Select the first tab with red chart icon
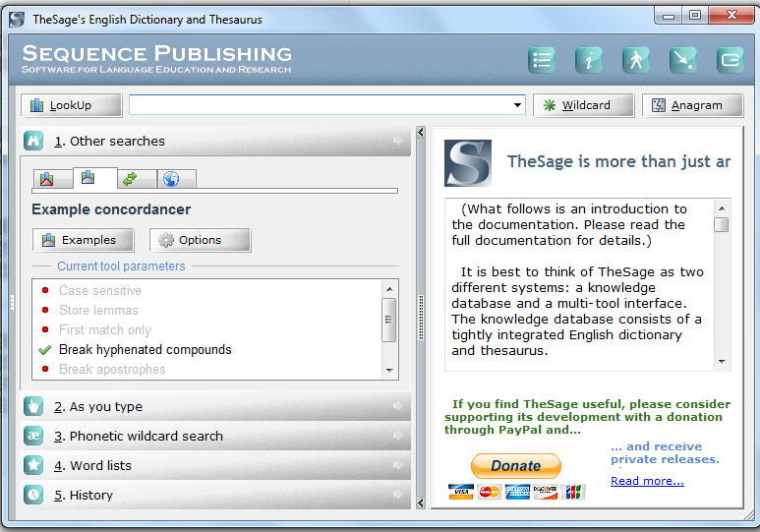The width and height of the screenshot is (760, 532). tap(53, 179)
